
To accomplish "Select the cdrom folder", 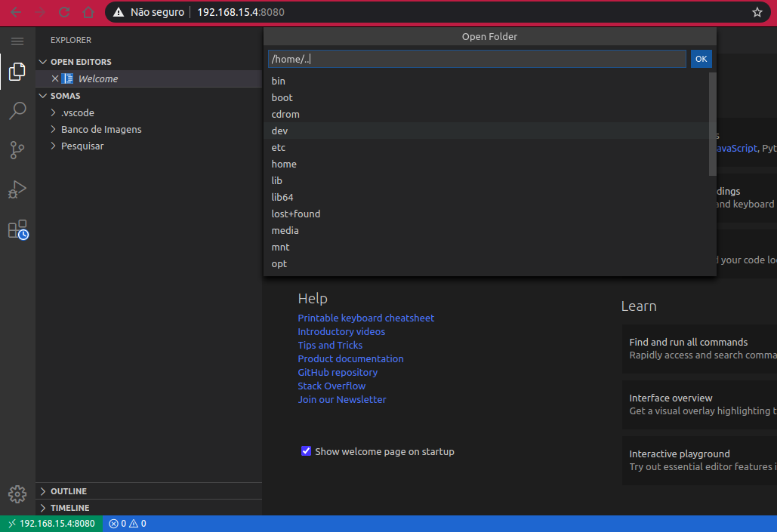I will tap(486, 114).
